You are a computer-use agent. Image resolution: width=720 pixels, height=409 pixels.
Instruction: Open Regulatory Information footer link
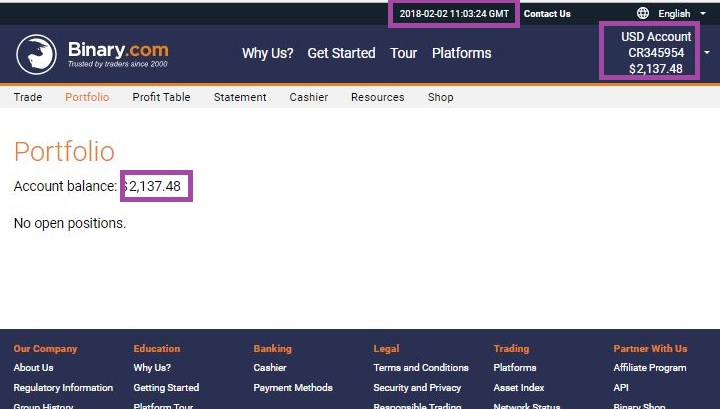[x=63, y=388]
